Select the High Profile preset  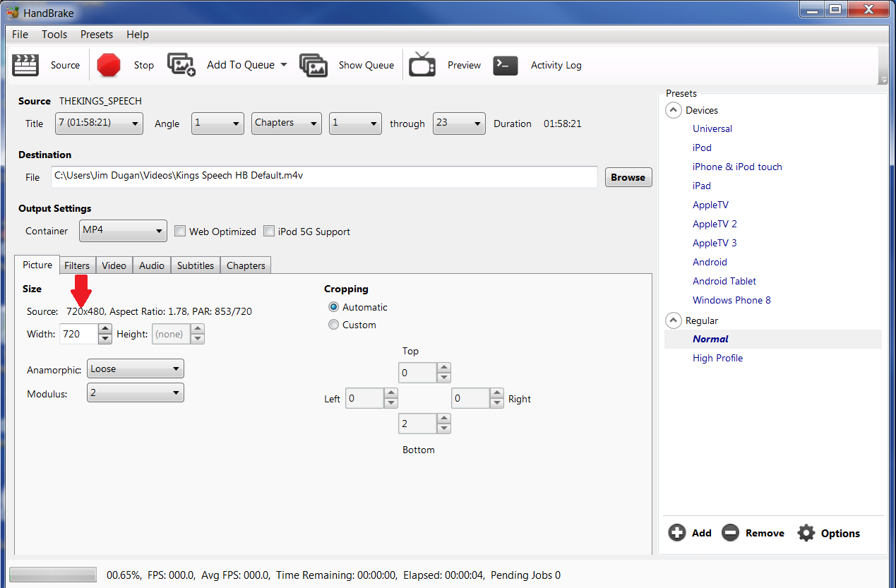tap(717, 358)
